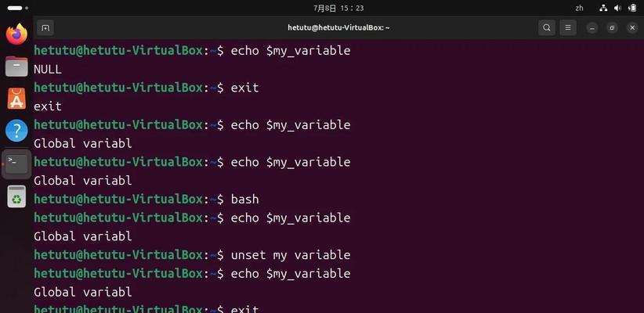Open system menu via battery icon
Screen dimensions: 644x313
click(x=632, y=8)
